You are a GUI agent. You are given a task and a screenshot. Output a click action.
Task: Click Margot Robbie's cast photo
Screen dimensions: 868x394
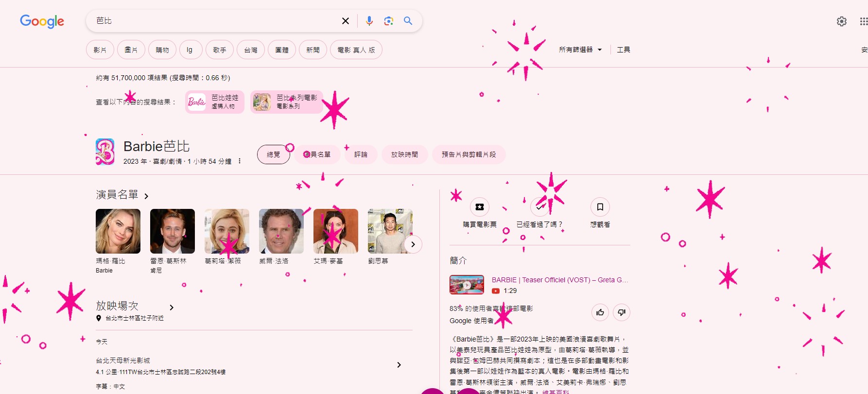pyautogui.click(x=118, y=231)
